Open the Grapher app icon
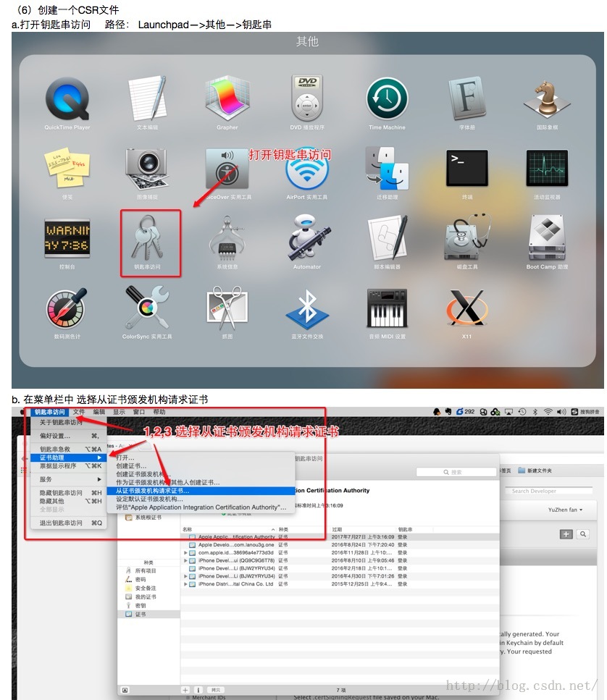This screenshot has height=700, width=607. pos(227,98)
